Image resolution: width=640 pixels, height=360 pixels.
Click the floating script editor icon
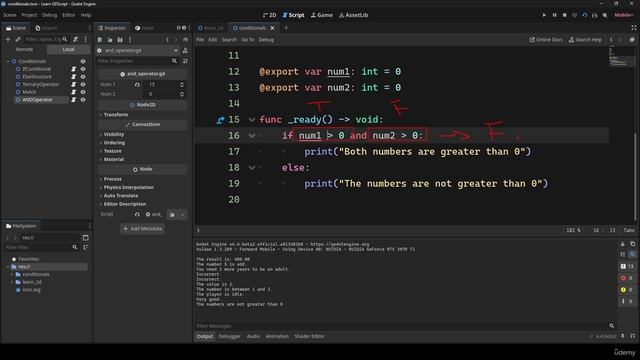pyautogui.click(x=632, y=40)
